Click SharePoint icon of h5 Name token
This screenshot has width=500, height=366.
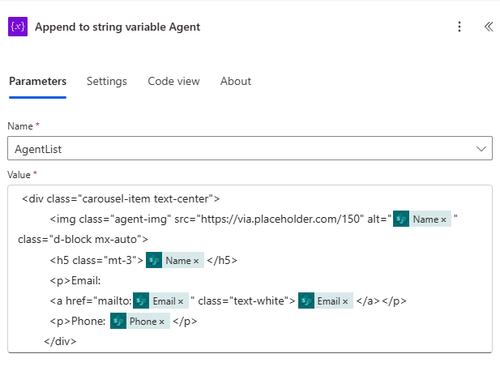tap(154, 260)
